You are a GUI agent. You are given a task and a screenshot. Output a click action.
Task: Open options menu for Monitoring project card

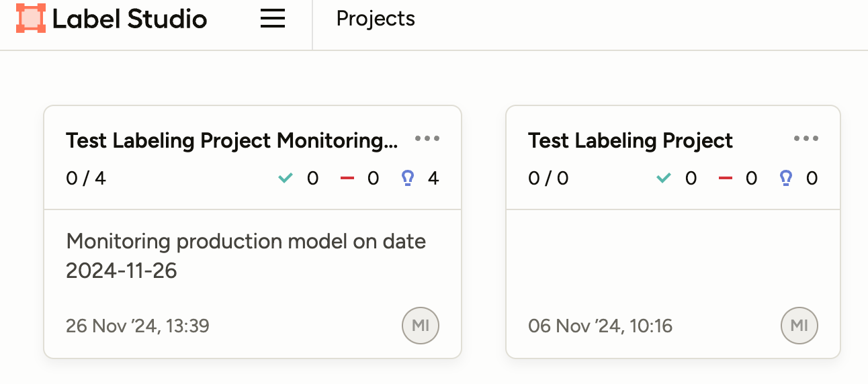pyautogui.click(x=427, y=139)
